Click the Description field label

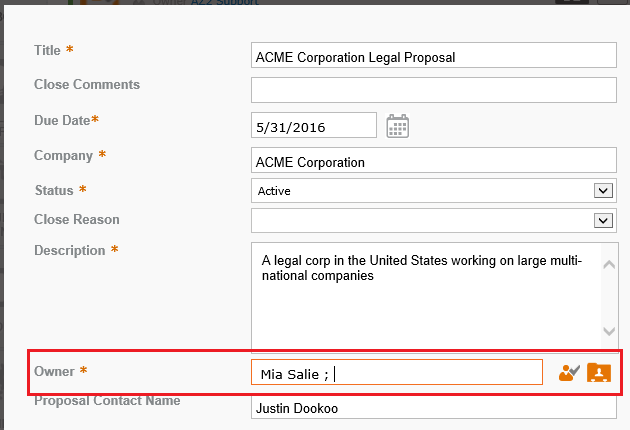70,250
